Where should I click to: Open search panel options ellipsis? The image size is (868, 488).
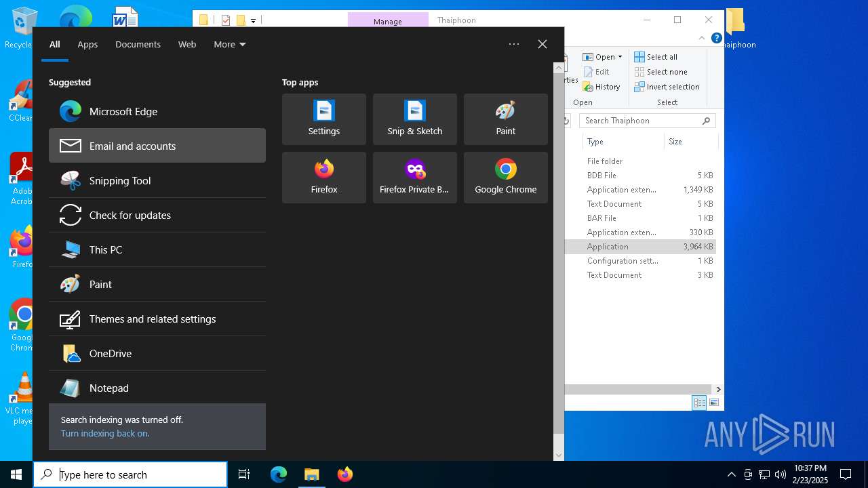click(x=514, y=44)
